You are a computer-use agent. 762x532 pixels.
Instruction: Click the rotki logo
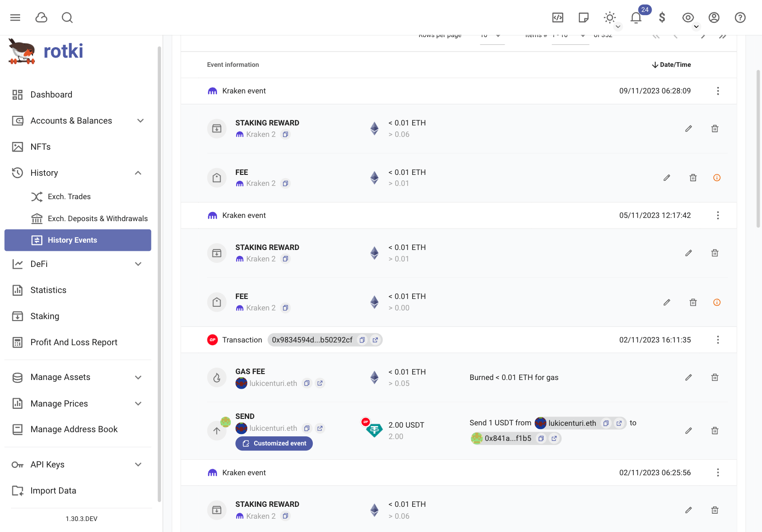[x=46, y=51]
